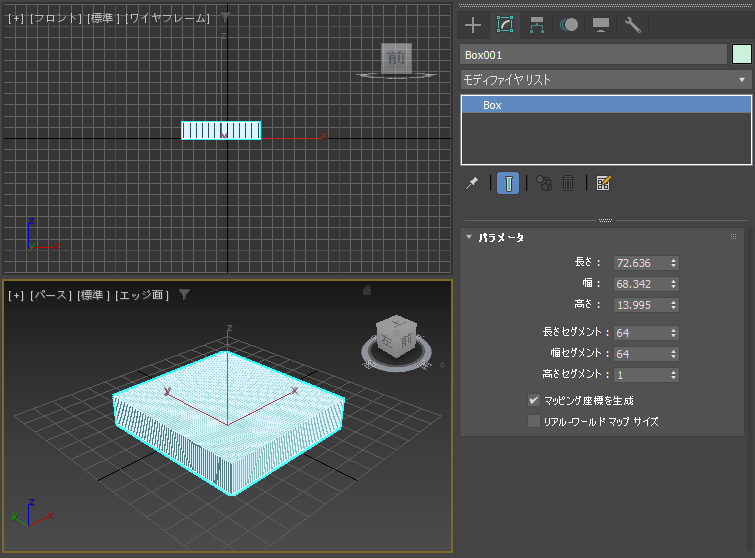Open the [パース] viewport view menu

click(51, 295)
